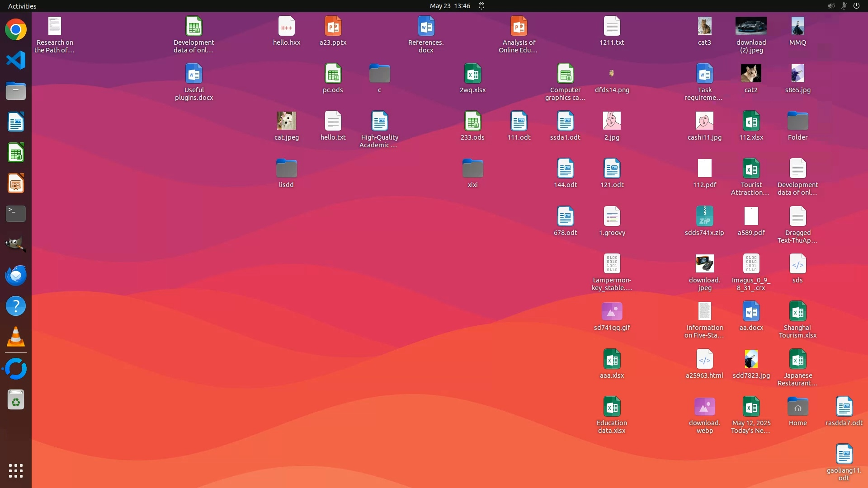Open the Trash icon in dock

click(x=16, y=400)
